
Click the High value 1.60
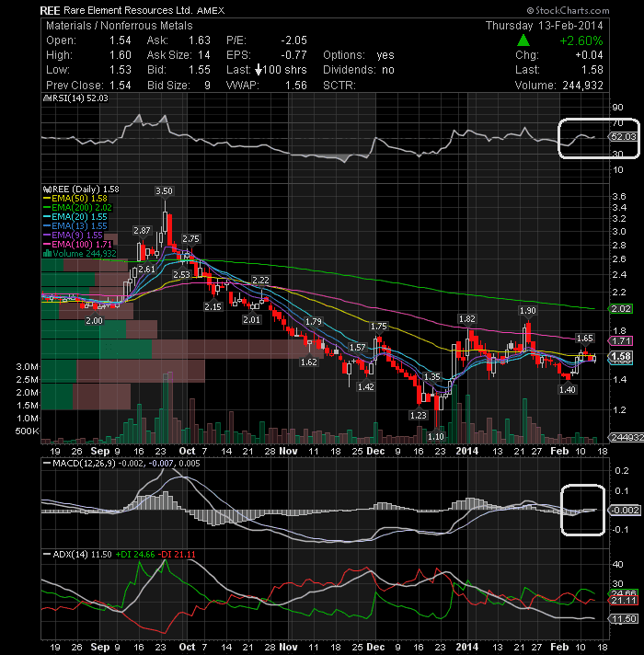120,55
